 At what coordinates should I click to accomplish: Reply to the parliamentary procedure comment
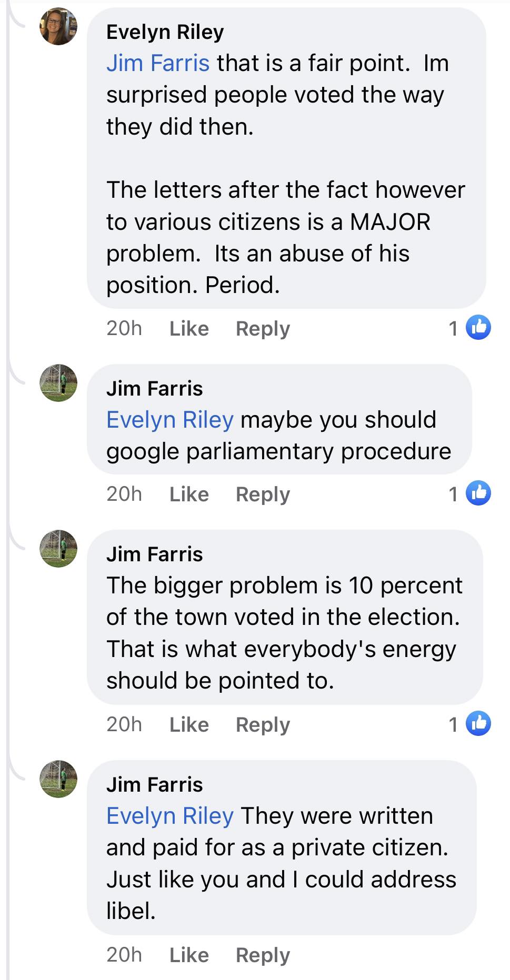[x=263, y=494]
